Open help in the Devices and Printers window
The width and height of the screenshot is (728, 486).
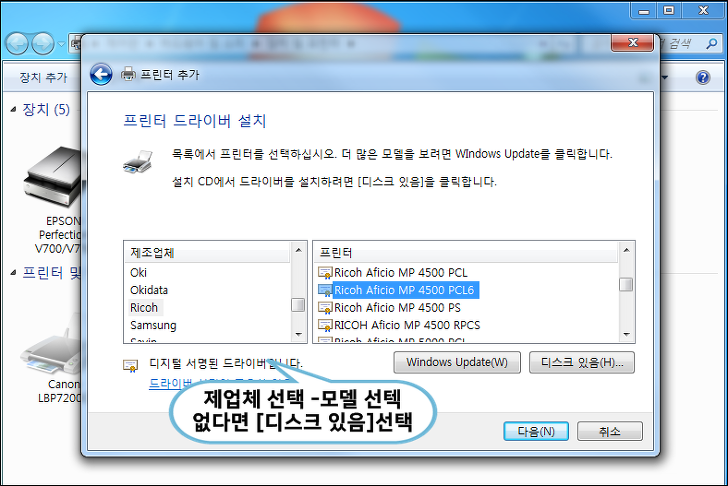703,77
